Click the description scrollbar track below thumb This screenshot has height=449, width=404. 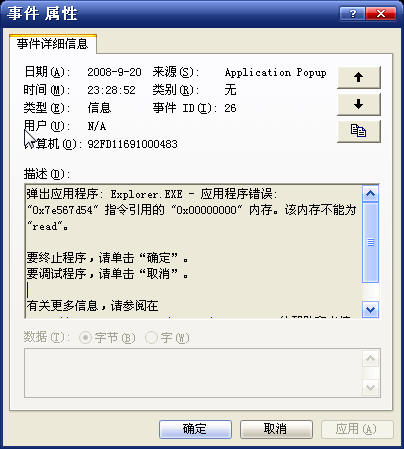370,292
